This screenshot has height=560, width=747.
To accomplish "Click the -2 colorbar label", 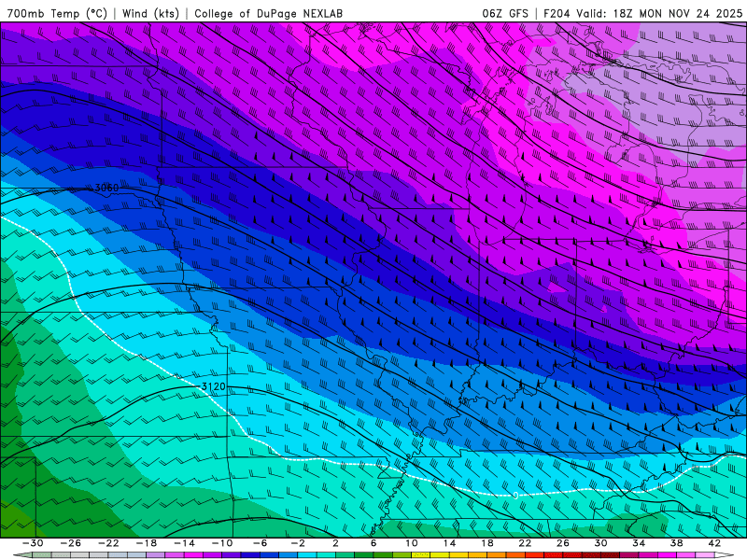I will click(298, 543).
